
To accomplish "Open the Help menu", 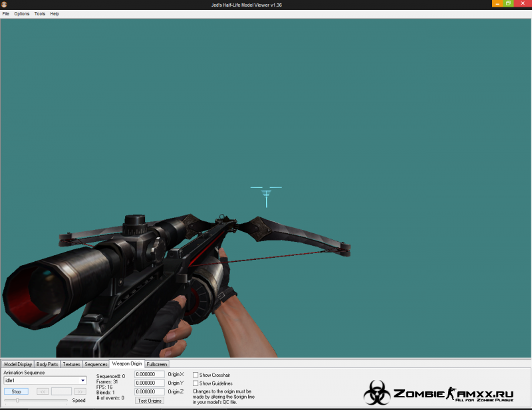I will pyautogui.click(x=55, y=14).
